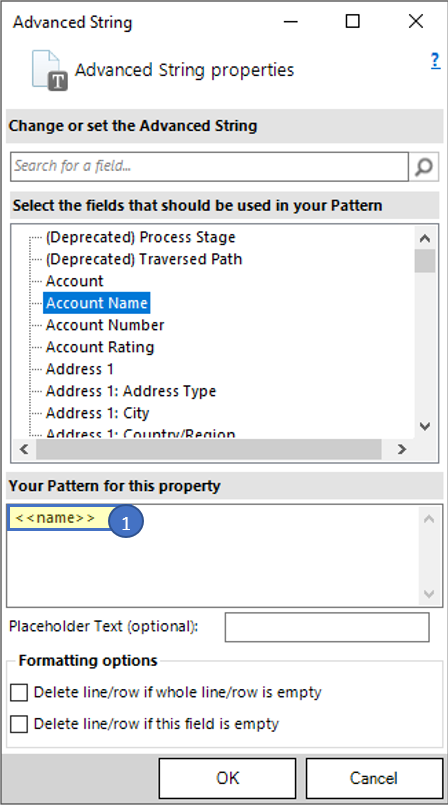The width and height of the screenshot is (448, 805).
Task: Click the Advanced String document icon
Action: pyautogui.click(x=49, y=70)
